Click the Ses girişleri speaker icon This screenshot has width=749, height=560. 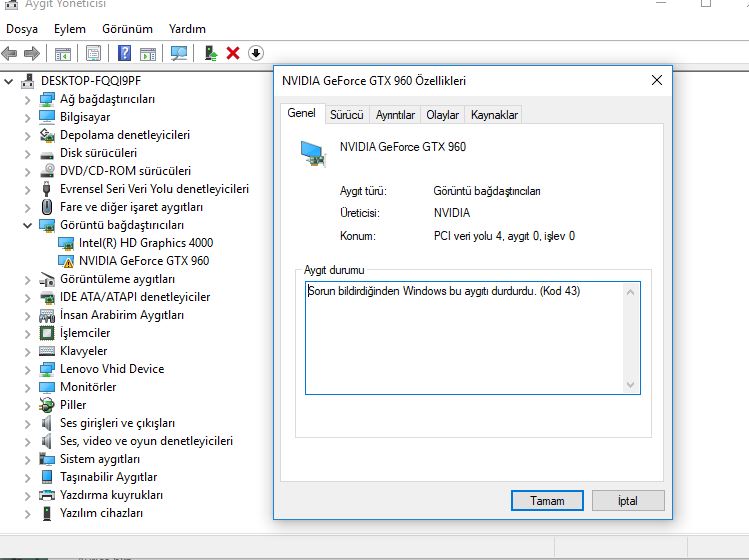pyautogui.click(x=47, y=423)
